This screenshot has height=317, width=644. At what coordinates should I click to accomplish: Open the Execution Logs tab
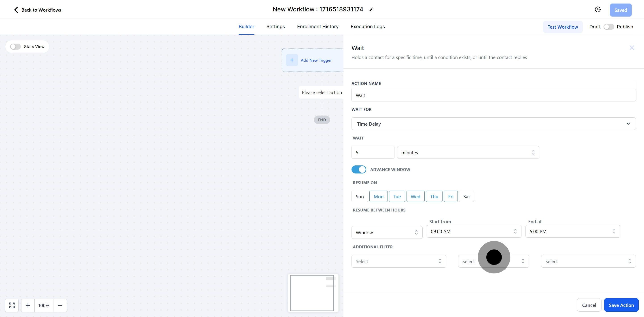(x=367, y=27)
